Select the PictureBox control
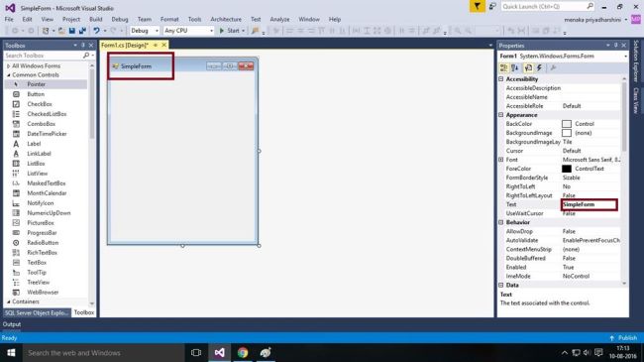 [41, 222]
